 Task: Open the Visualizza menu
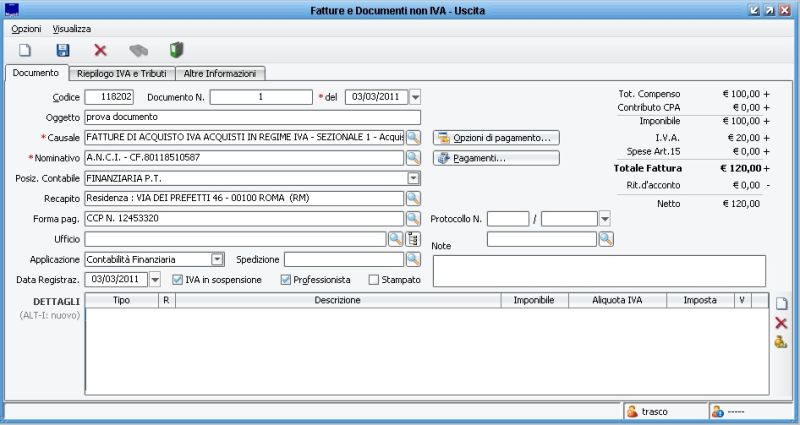click(x=72, y=29)
